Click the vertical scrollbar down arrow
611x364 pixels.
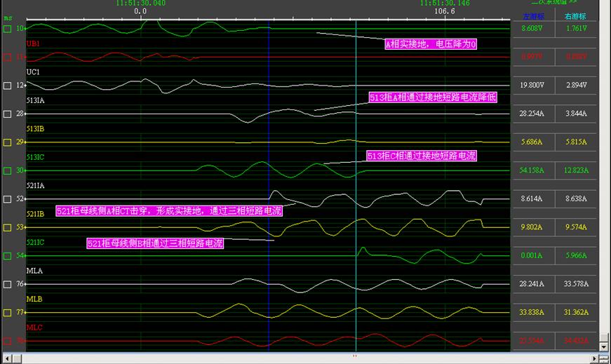pos(604,346)
